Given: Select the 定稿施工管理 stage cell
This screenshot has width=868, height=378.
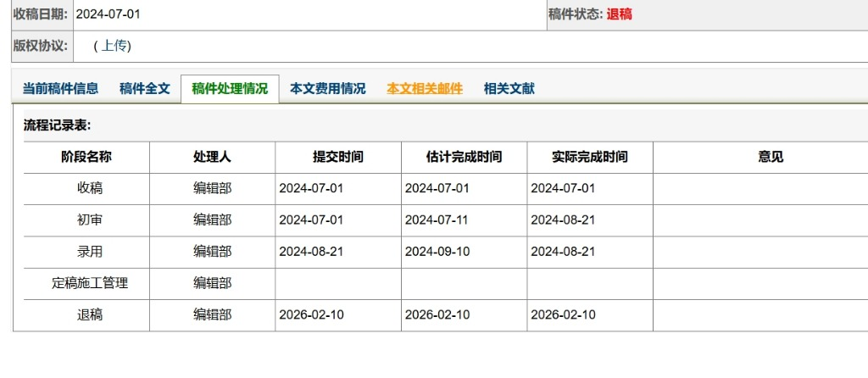Looking at the screenshot, I should click(x=90, y=283).
